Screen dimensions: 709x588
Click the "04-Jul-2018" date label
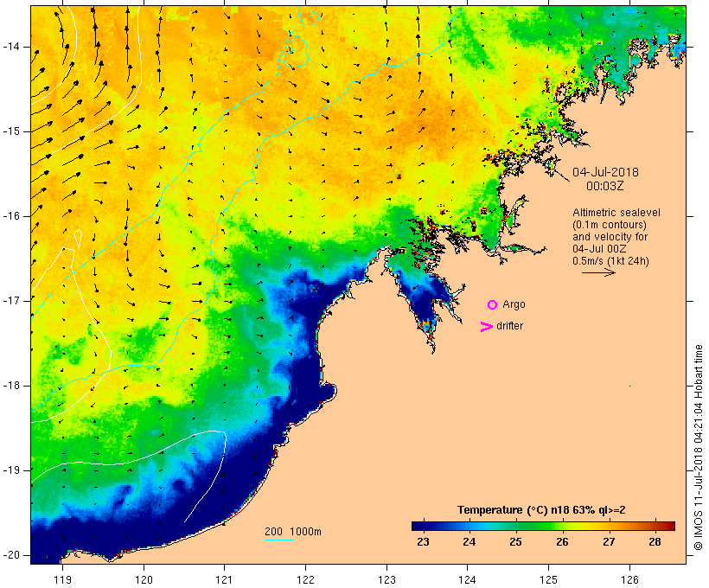point(605,172)
